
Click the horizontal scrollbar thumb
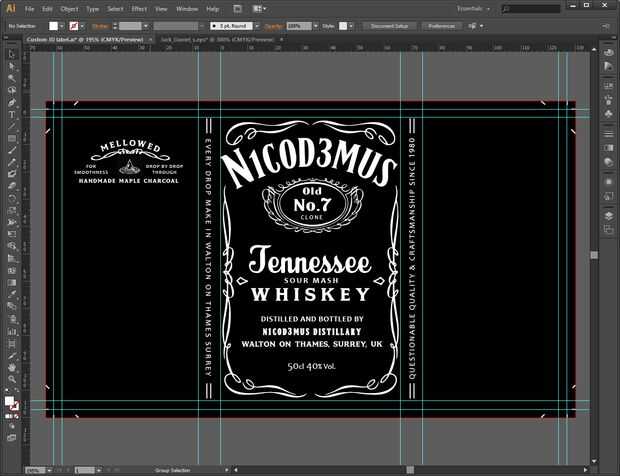[410, 470]
